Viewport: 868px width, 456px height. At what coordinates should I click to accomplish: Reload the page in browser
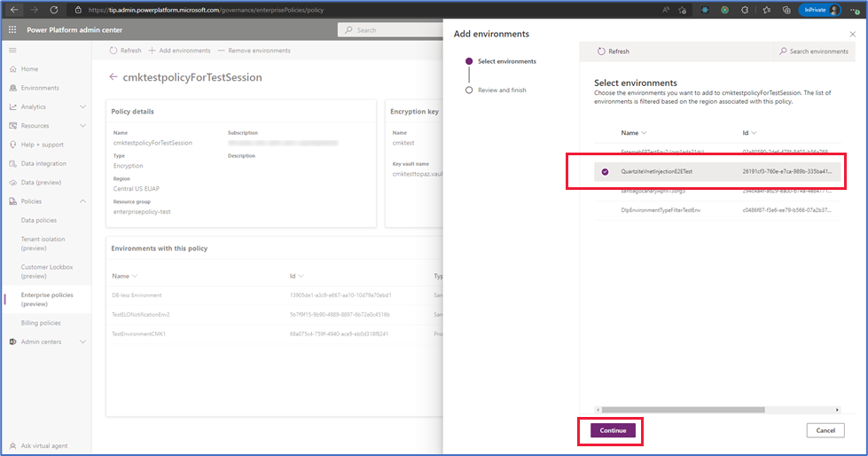click(54, 10)
